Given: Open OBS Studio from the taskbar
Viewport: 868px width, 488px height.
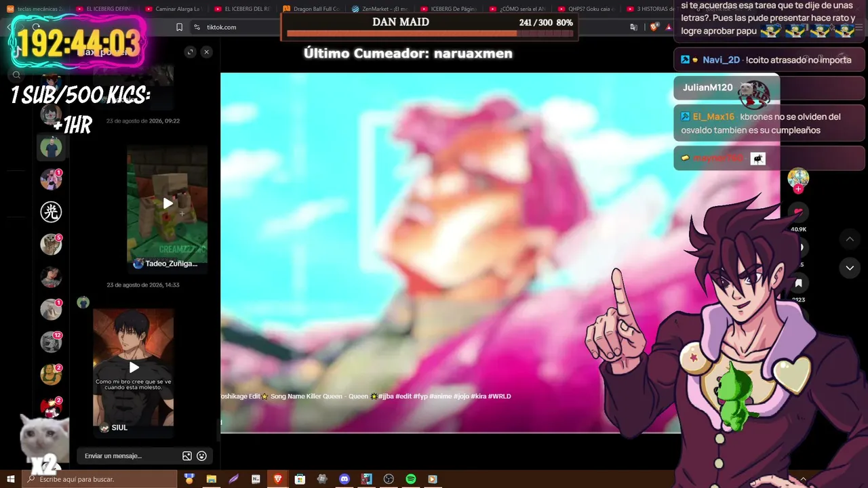Looking at the screenshot, I should click(x=389, y=479).
